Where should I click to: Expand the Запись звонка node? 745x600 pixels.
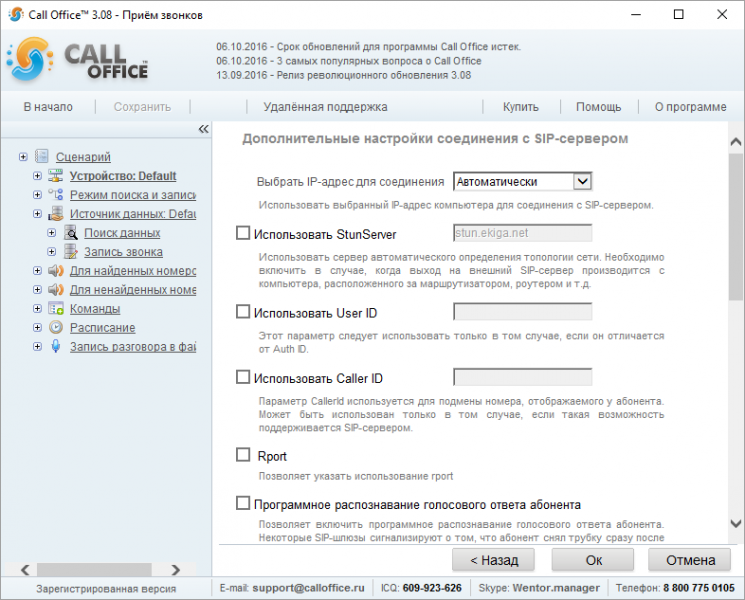coord(51,252)
